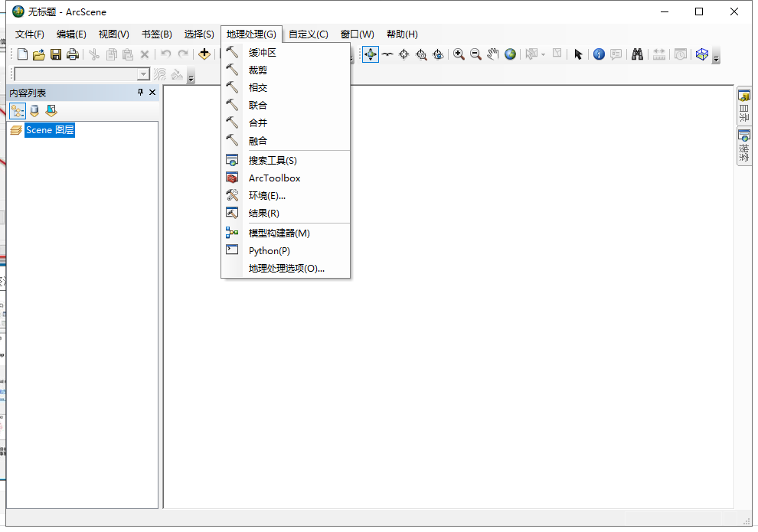758x532 pixels.
Task: Open 搜索工具(S) from the menu
Action: point(286,161)
